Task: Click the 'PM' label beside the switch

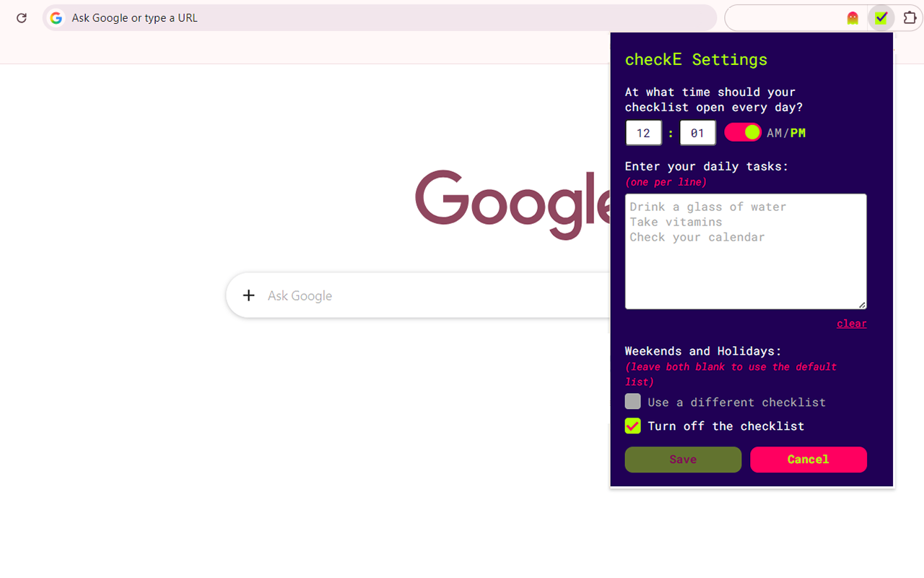Action: pos(798,133)
